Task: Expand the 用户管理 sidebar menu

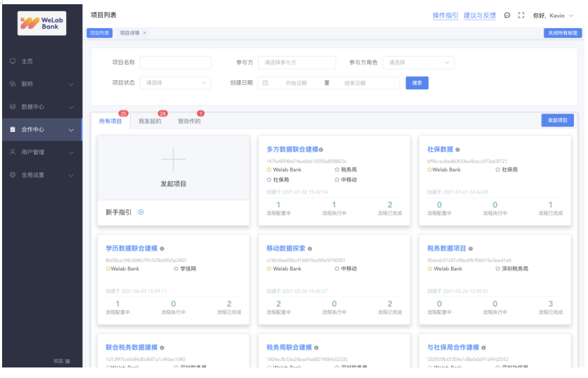Action: (42, 152)
